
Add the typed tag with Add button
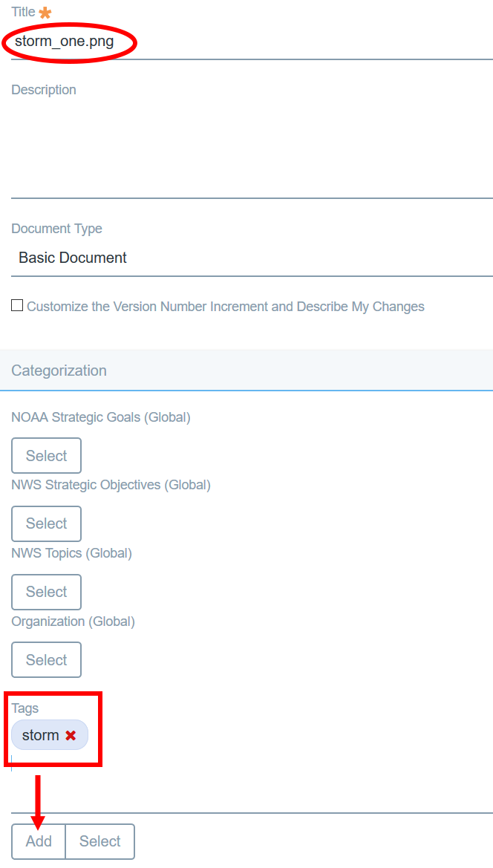[x=39, y=841]
